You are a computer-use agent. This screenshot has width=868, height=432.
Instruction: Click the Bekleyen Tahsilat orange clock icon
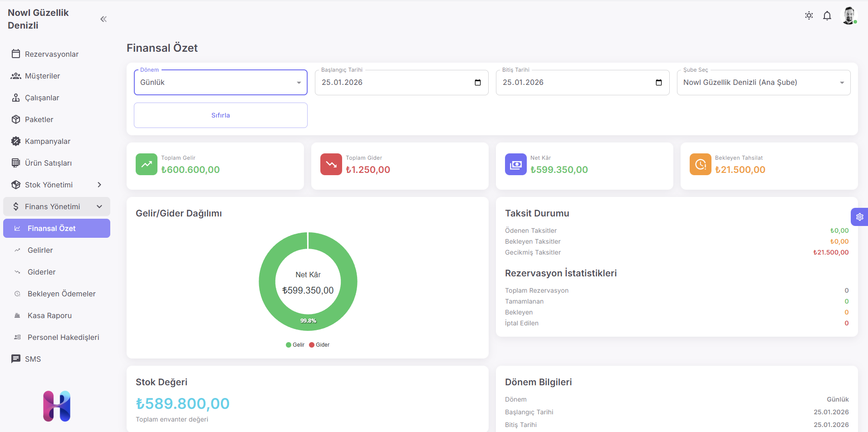click(x=701, y=164)
